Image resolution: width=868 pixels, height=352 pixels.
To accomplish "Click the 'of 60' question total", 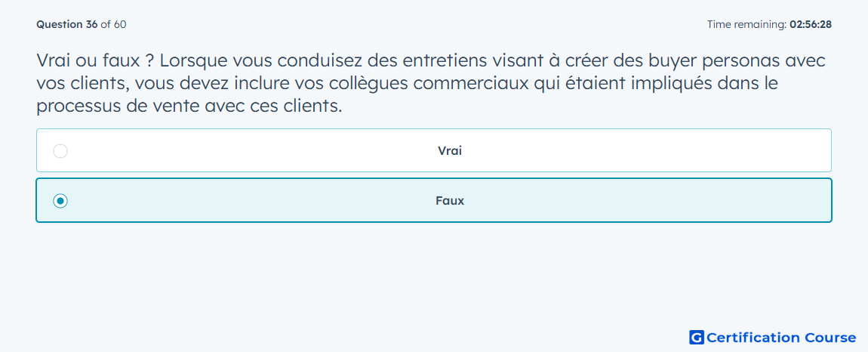I will (x=113, y=24).
